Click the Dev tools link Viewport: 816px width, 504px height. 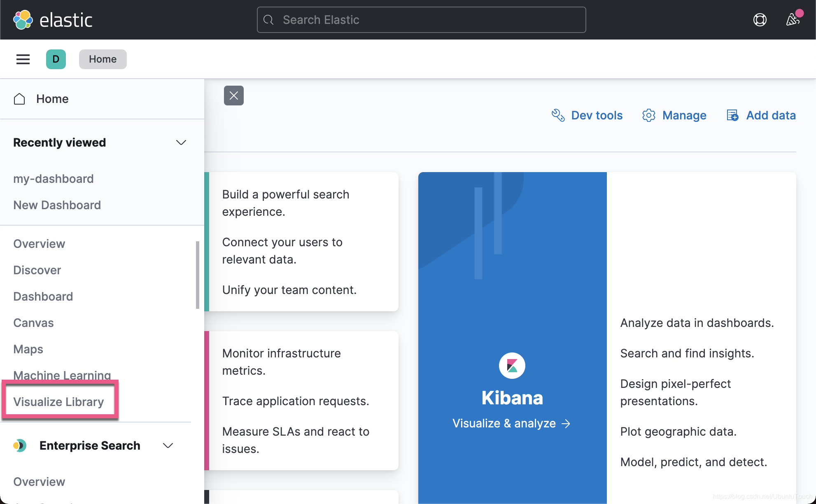tap(588, 115)
